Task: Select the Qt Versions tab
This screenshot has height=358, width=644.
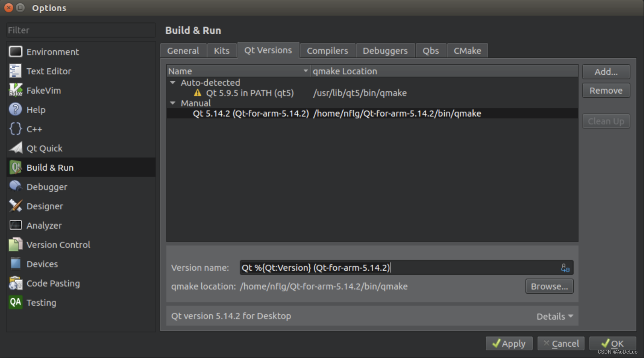Action: tap(268, 50)
